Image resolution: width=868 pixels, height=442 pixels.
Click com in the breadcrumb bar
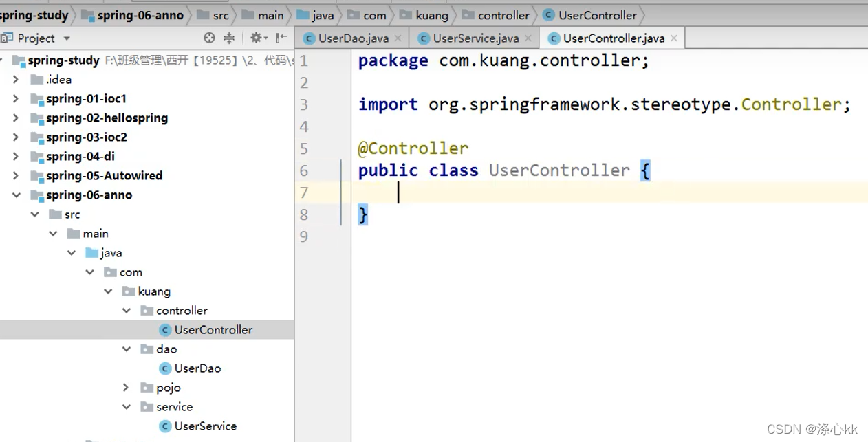(367, 15)
